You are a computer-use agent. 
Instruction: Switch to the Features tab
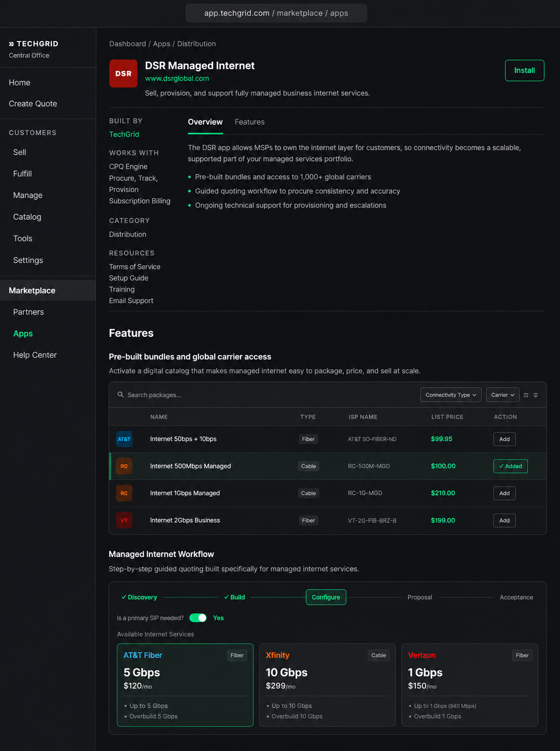(x=250, y=122)
